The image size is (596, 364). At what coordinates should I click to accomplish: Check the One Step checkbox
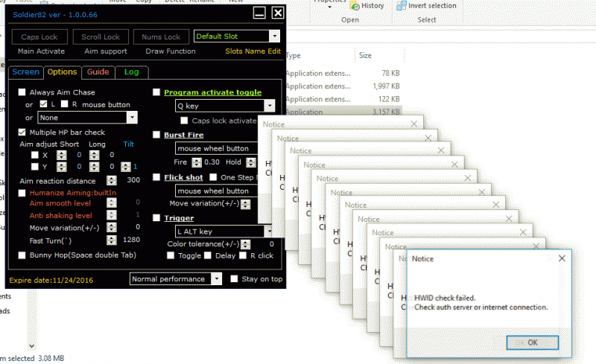pos(213,177)
